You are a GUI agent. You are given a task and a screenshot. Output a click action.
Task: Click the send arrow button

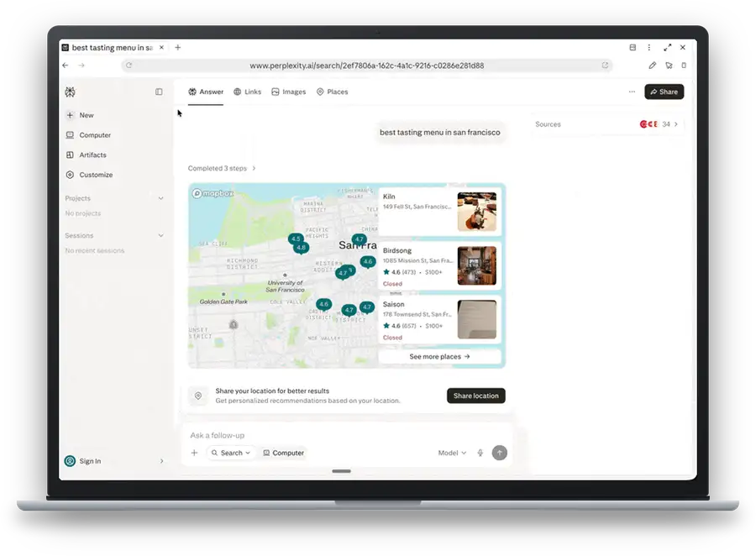pos(500,453)
